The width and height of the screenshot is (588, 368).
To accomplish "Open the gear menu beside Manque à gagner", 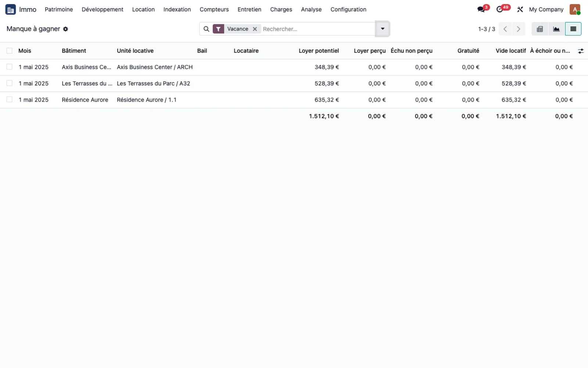I will pos(65,29).
